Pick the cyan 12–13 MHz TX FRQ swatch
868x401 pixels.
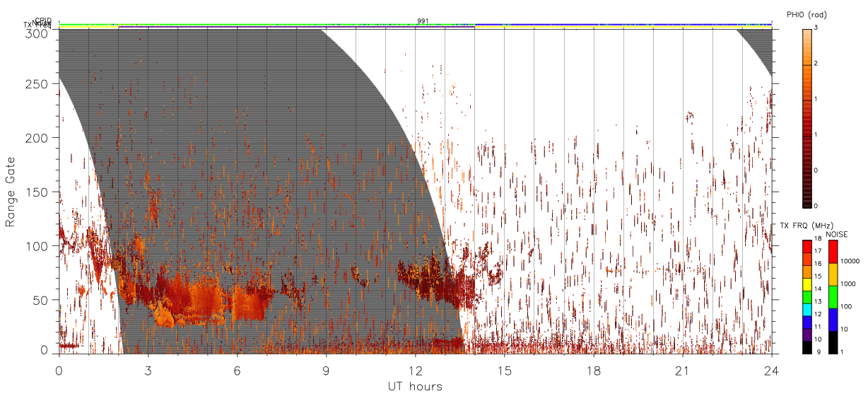pos(807,310)
